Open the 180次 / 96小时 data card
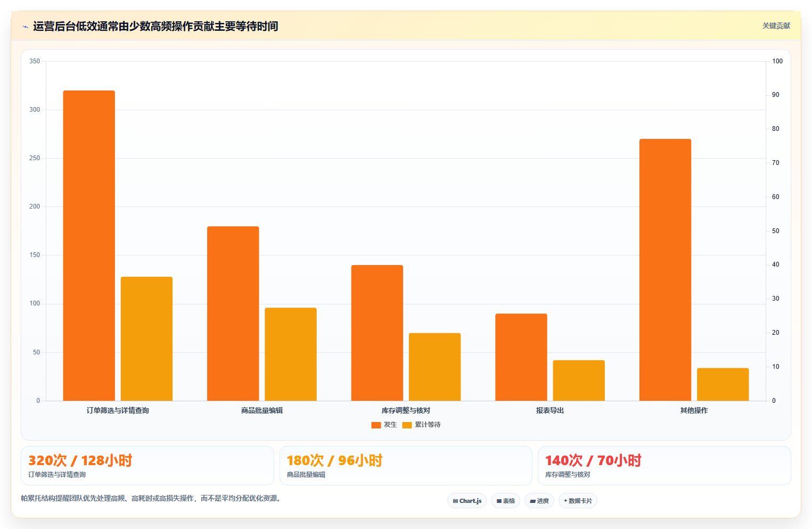This screenshot has width=812, height=529. 406,466
